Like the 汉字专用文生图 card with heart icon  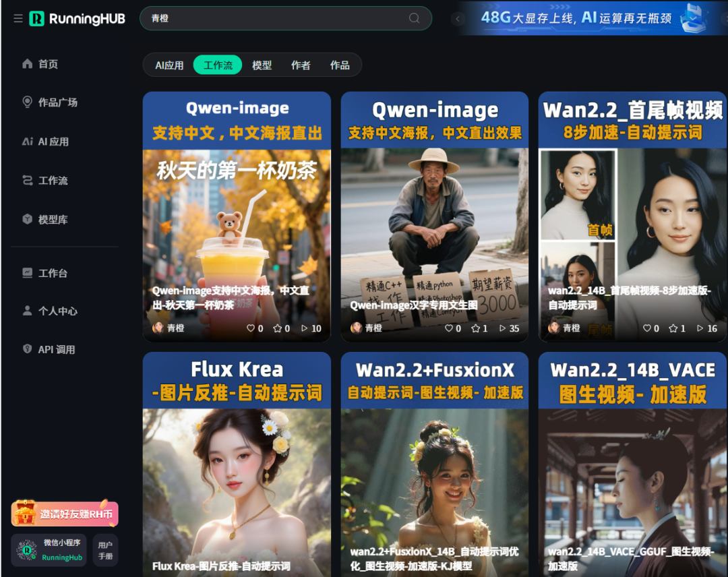[x=448, y=328]
